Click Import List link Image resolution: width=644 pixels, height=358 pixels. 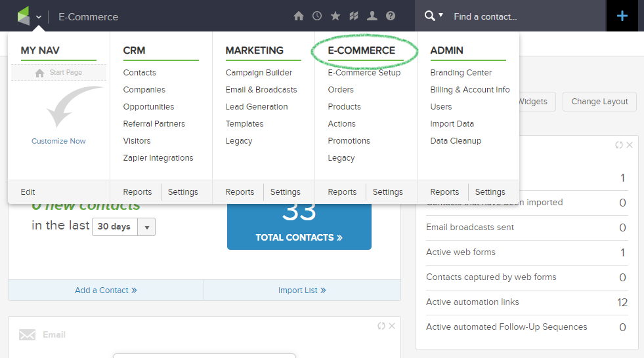[x=302, y=290]
